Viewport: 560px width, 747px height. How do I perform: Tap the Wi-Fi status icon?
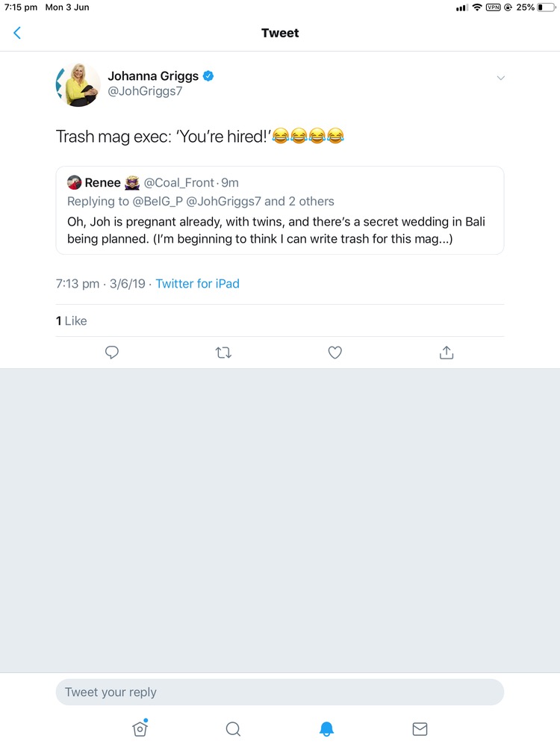point(476,7)
